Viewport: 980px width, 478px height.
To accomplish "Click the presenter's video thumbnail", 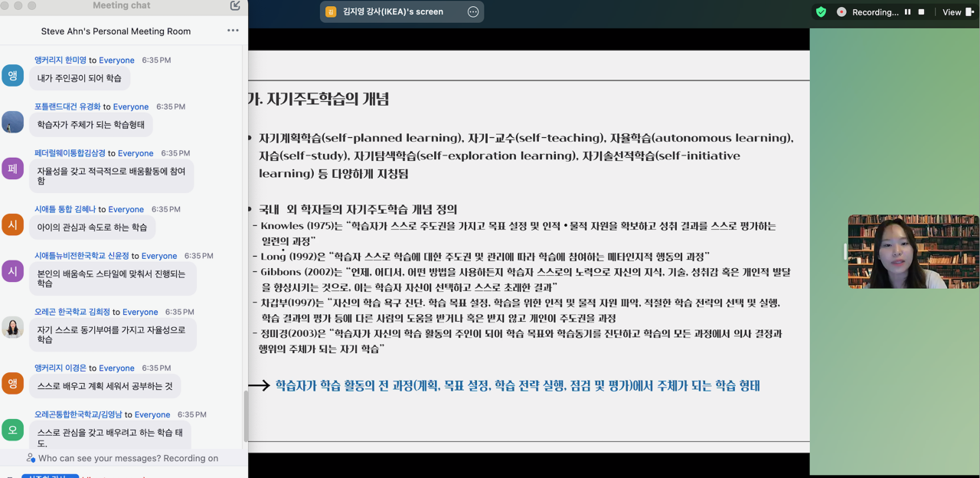I will 913,251.
